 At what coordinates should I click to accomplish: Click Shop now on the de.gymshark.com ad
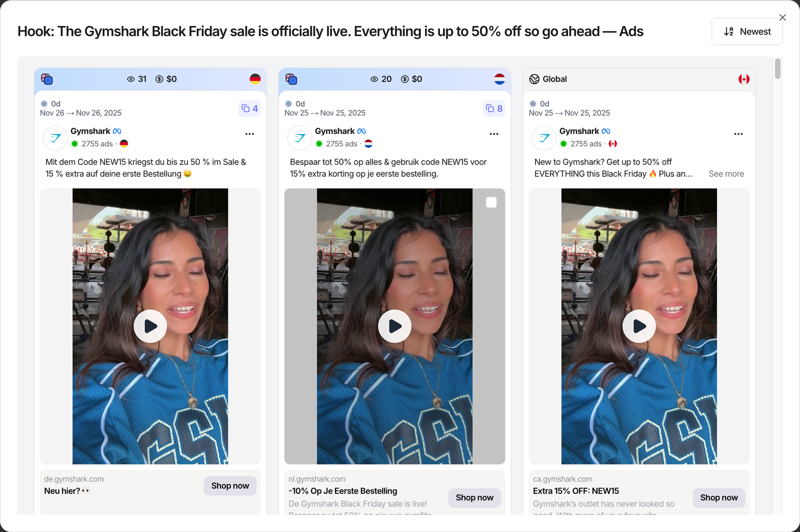click(230, 486)
